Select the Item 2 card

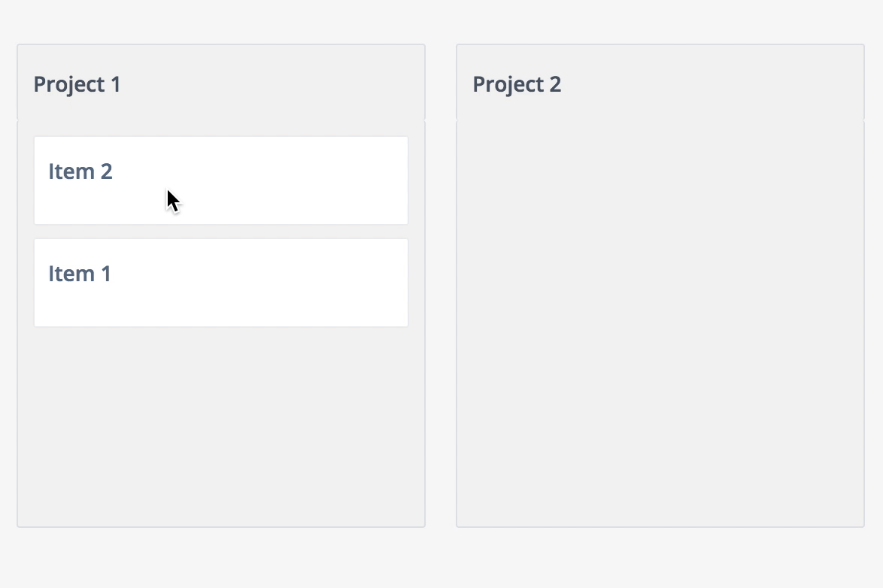tap(221, 180)
